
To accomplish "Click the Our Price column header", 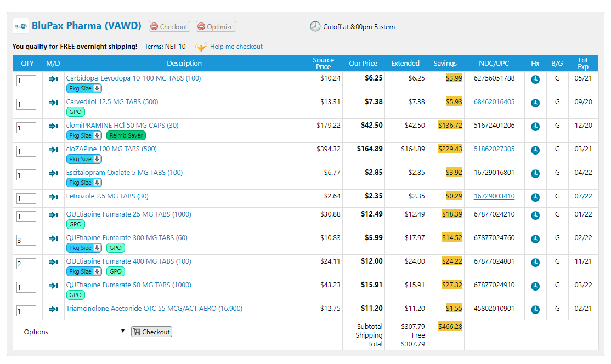I will click(363, 63).
